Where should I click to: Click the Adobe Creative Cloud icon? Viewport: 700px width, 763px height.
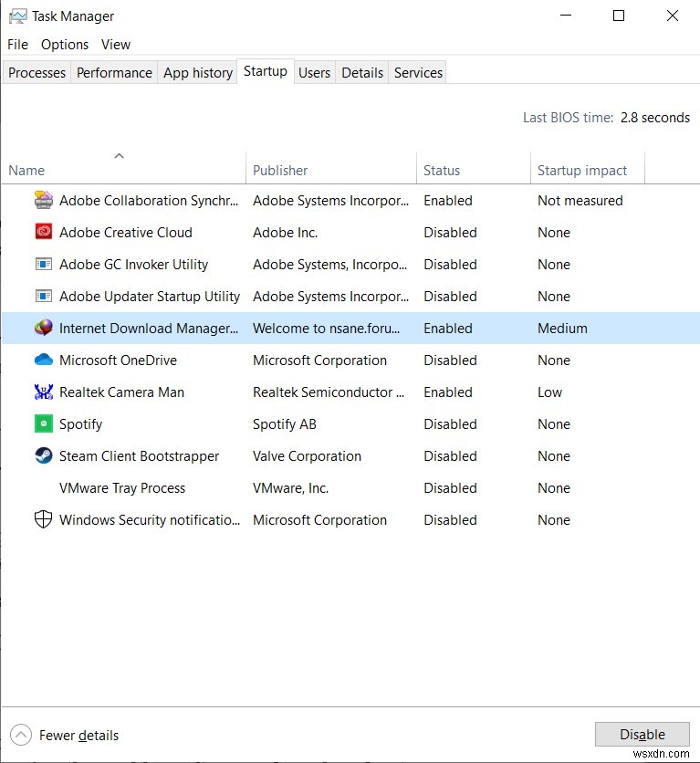coord(43,232)
